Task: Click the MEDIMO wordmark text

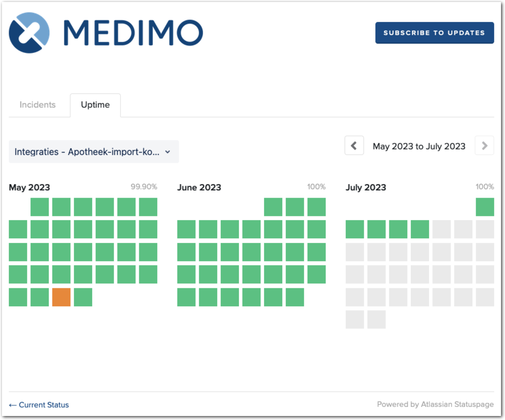Action: [133, 33]
